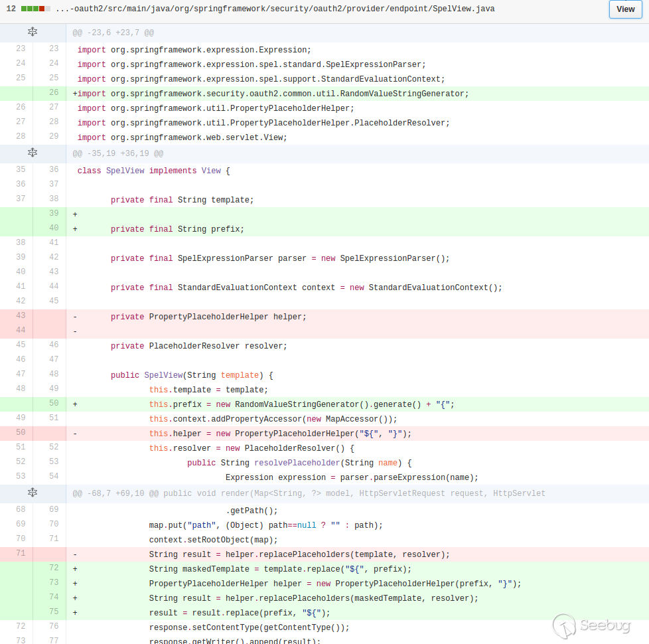
Task: Expand hidden lines above the import statements
Action: pos(33,32)
